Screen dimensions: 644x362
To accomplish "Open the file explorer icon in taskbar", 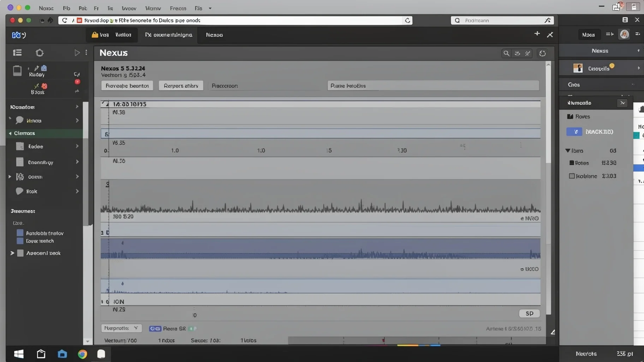I will click(41, 354).
